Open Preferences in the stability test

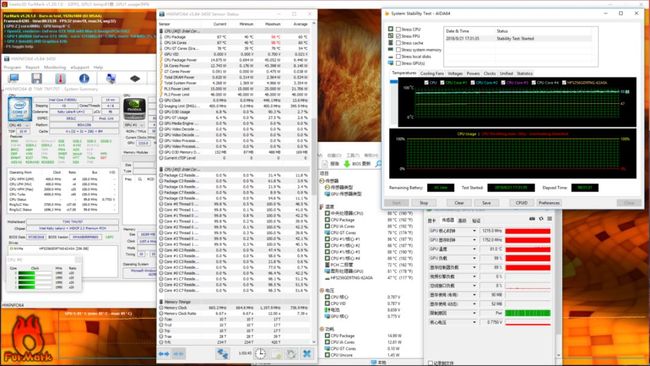(x=549, y=203)
